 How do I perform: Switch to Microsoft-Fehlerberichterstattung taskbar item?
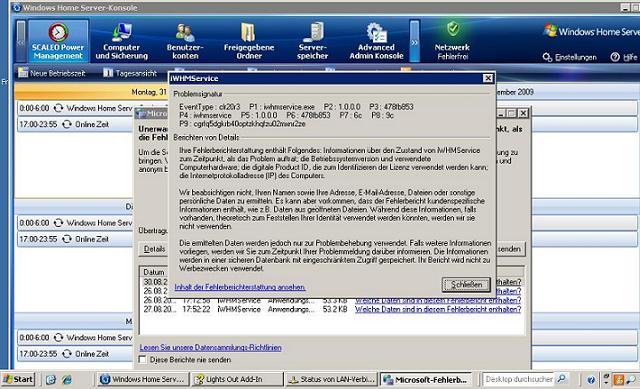click(x=426, y=379)
